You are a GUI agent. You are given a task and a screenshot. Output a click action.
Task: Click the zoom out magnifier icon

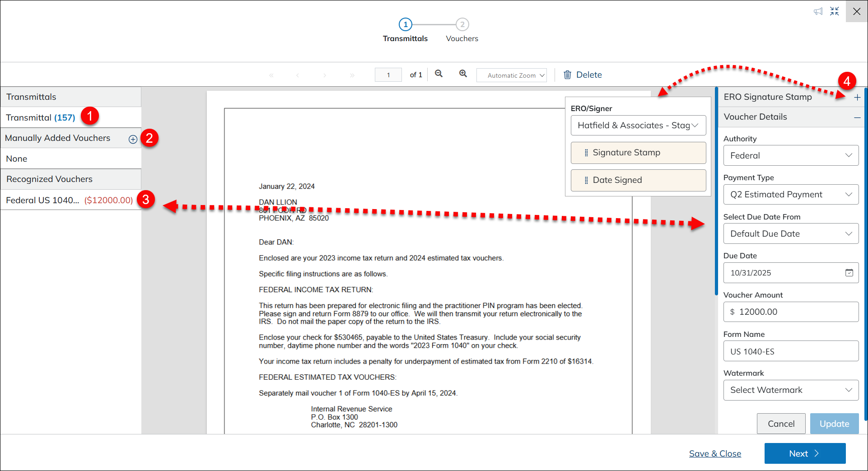pos(439,74)
